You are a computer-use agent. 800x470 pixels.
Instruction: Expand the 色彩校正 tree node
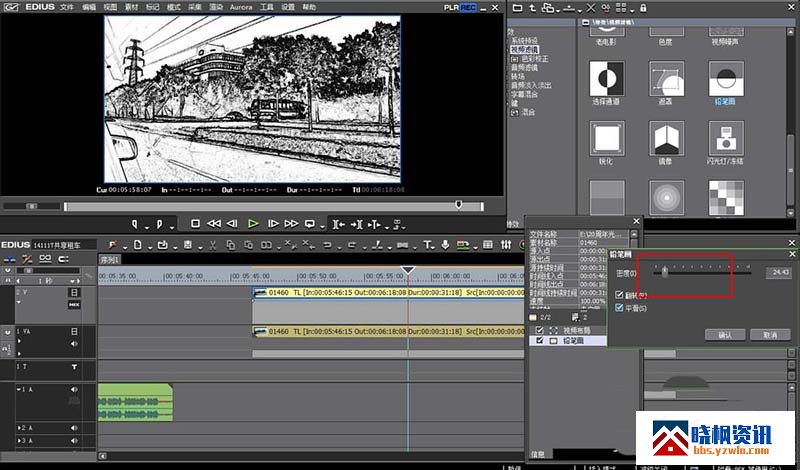pyautogui.click(x=514, y=59)
